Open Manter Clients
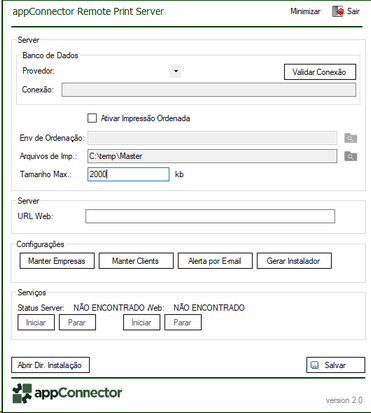This screenshot has width=371, height=413. tap(136, 261)
